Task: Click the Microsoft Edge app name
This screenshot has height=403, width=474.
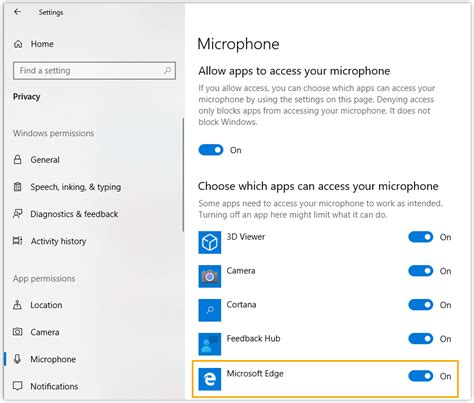Action: (255, 373)
